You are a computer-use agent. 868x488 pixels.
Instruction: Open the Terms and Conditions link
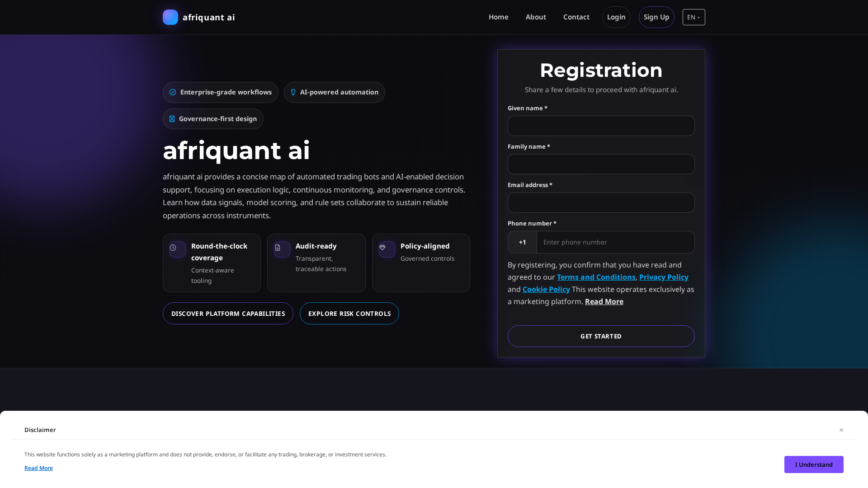point(596,277)
